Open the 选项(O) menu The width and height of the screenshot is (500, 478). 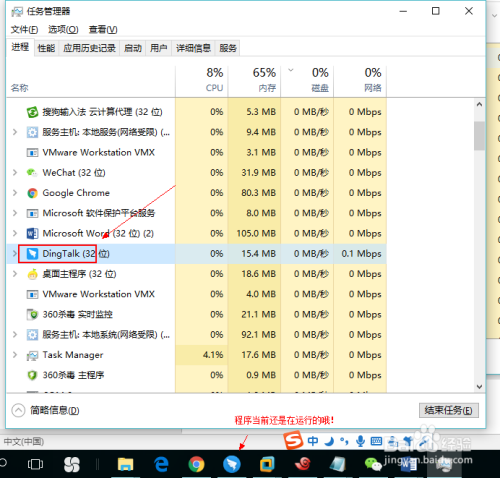pos(63,30)
